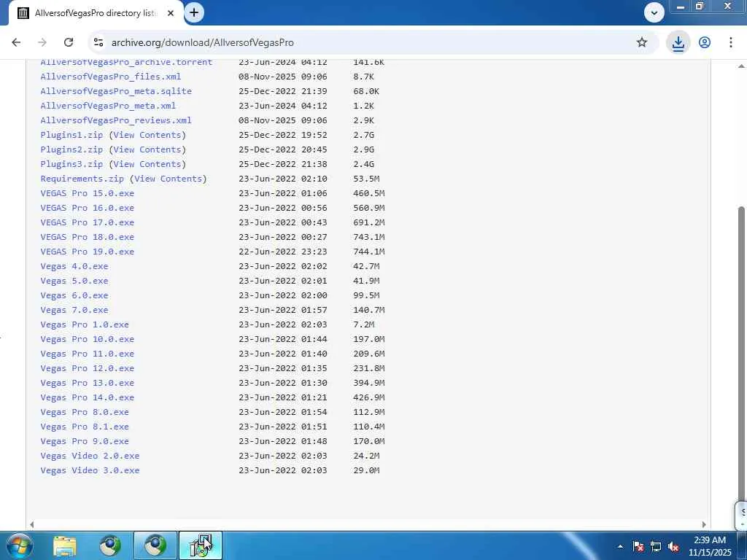The width and height of the screenshot is (747, 560).
Task: Download Vegas Pro 14.0.exe
Action: pyautogui.click(x=88, y=397)
